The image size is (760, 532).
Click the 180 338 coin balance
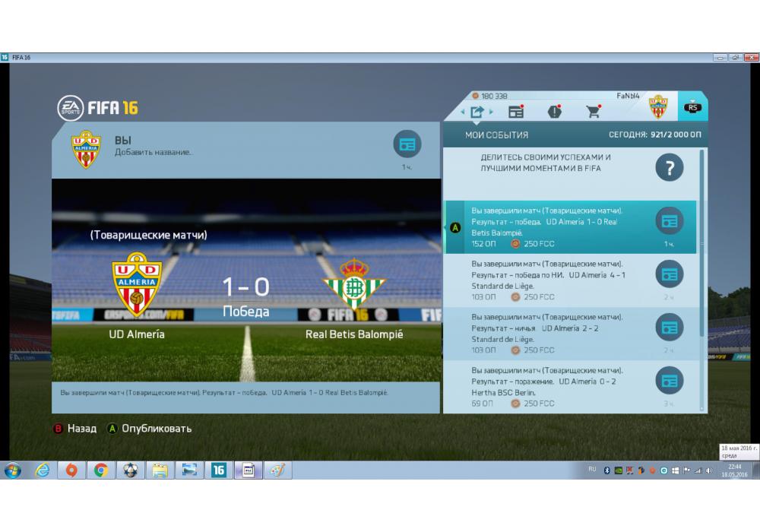pos(490,96)
